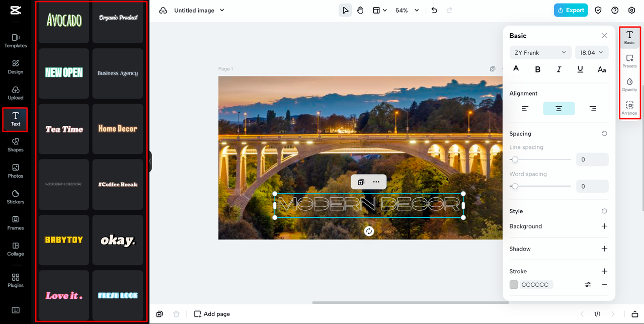The image size is (644, 324).
Task: Choose the pointer select tool
Action: (345, 10)
